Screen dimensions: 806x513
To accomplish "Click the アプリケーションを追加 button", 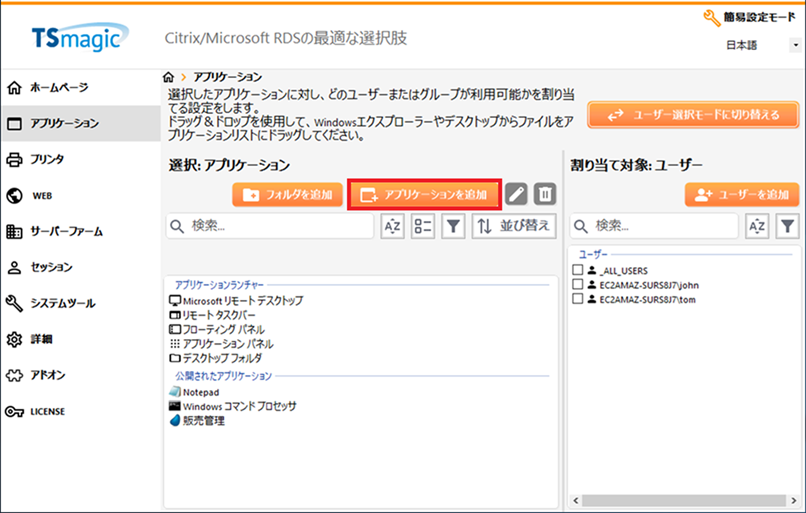I will (x=424, y=194).
